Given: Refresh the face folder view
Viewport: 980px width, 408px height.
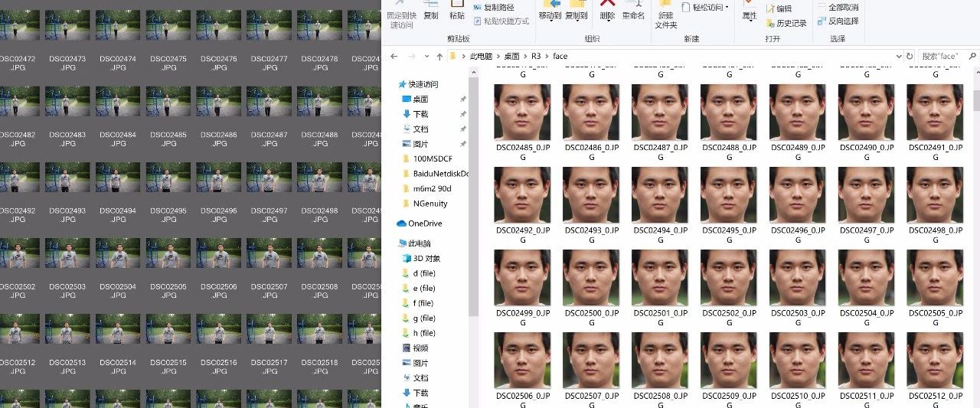Looking at the screenshot, I should point(910,56).
